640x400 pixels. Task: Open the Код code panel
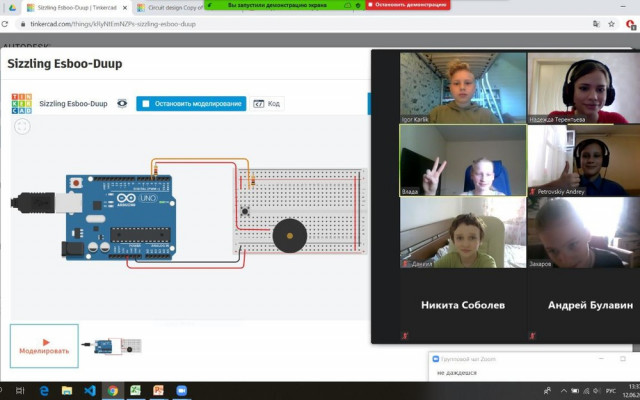(x=267, y=104)
